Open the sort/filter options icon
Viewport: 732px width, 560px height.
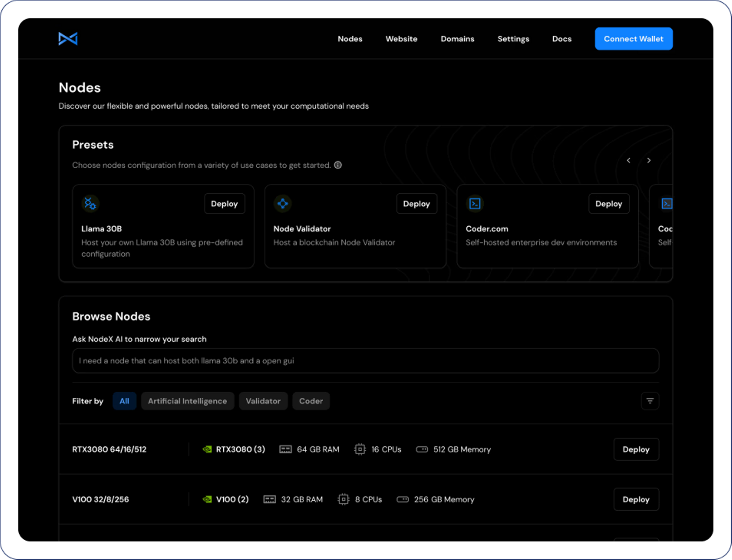click(650, 401)
